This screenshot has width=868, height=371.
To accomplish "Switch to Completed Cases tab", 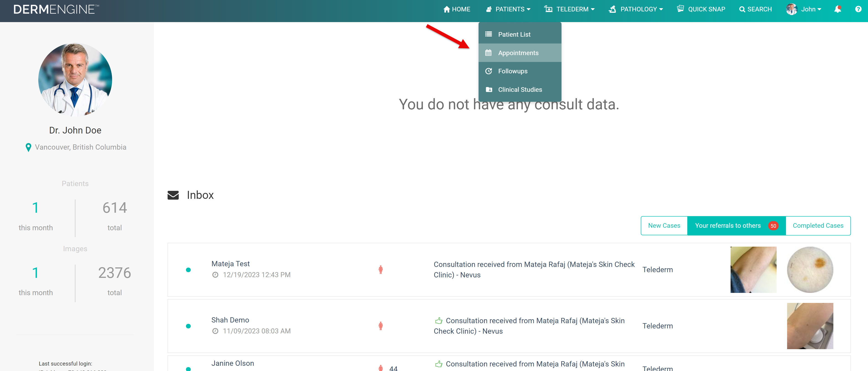I will tap(818, 225).
